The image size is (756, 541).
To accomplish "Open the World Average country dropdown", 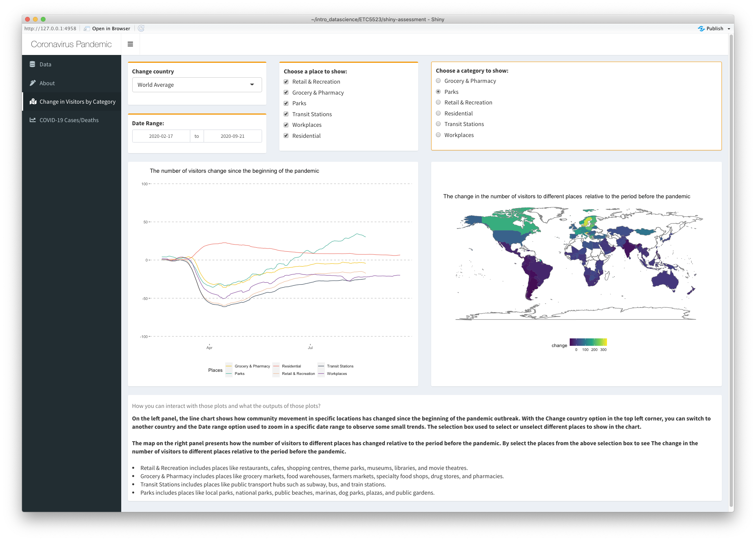I will (197, 85).
